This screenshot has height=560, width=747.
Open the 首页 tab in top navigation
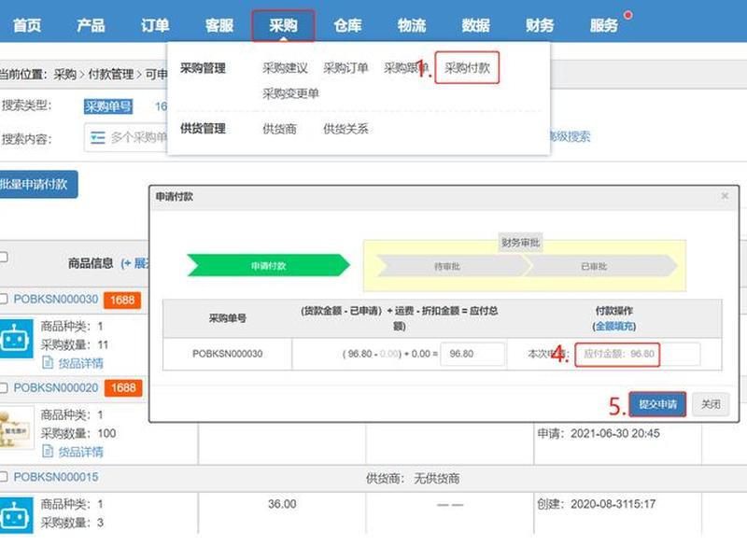click(x=27, y=25)
